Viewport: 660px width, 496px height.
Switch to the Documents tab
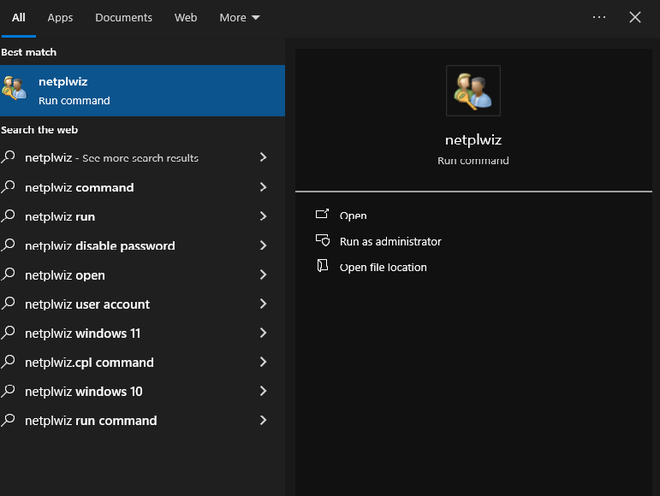pyautogui.click(x=124, y=17)
